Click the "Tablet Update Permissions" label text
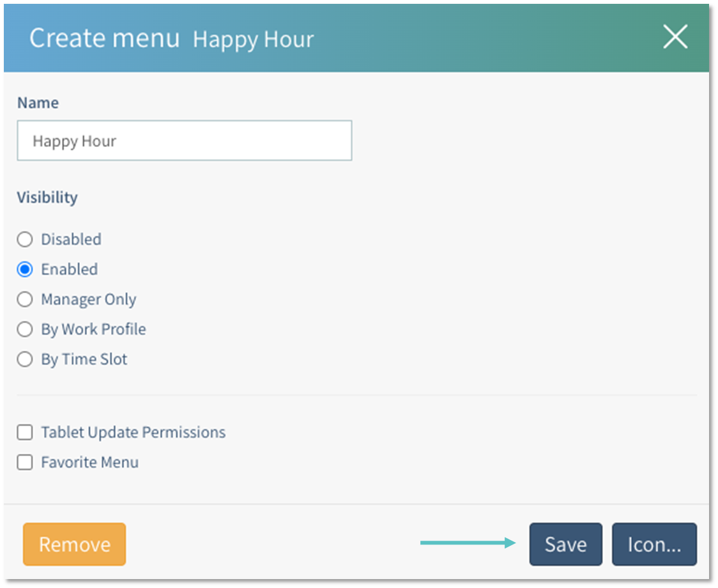718x588 pixels. click(133, 433)
